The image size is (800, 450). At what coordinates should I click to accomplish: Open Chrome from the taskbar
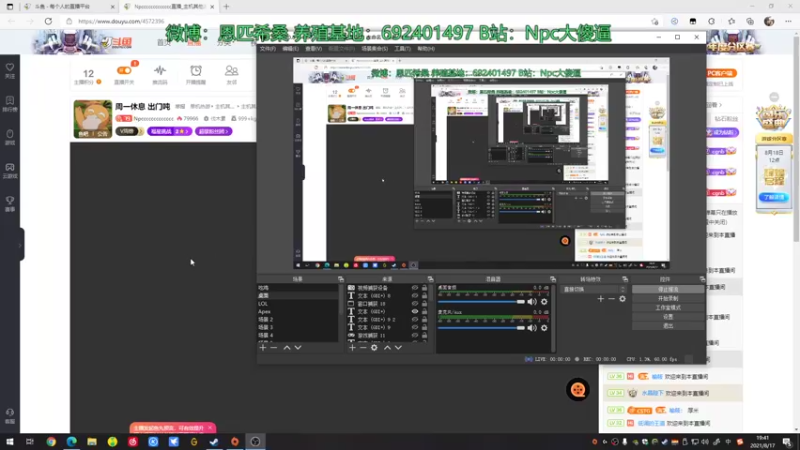[x=51, y=442]
